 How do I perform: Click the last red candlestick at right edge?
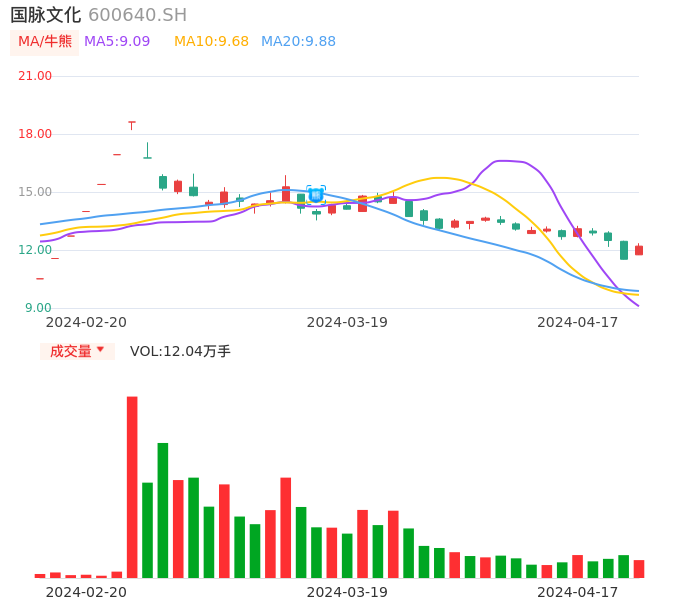click(639, 250)
